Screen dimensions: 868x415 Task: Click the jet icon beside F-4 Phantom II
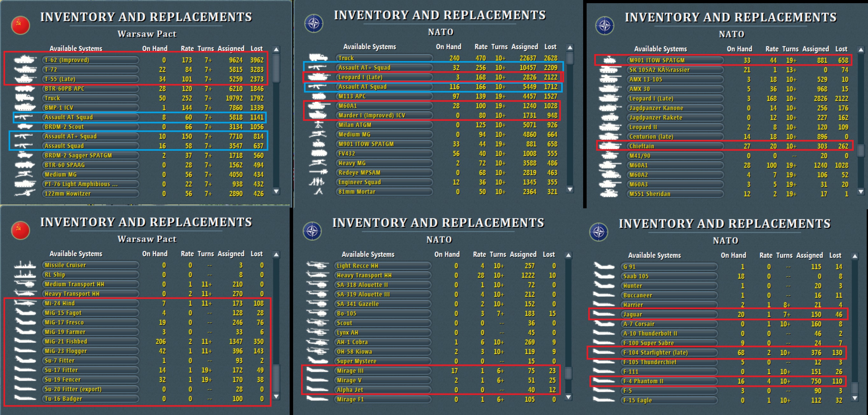604,381
